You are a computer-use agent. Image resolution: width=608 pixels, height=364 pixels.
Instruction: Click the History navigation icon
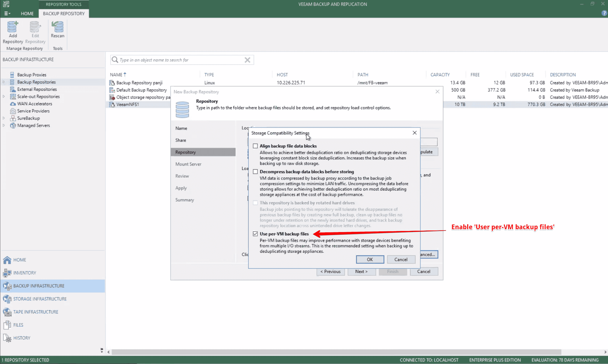pos(7,338)
